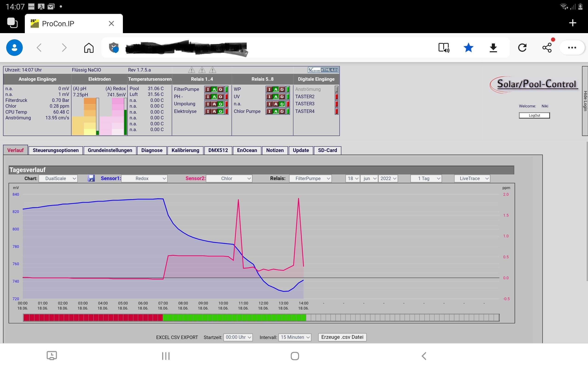This screenshot has height=368, width=588.
Task: Tap the Android home button
Action: click(x=295, y=356)
